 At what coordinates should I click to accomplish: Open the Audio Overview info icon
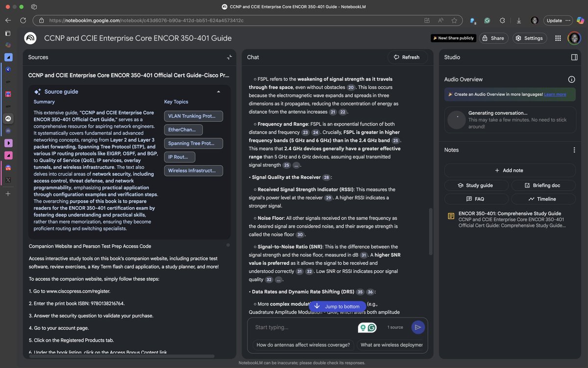(x=571, y=79)
